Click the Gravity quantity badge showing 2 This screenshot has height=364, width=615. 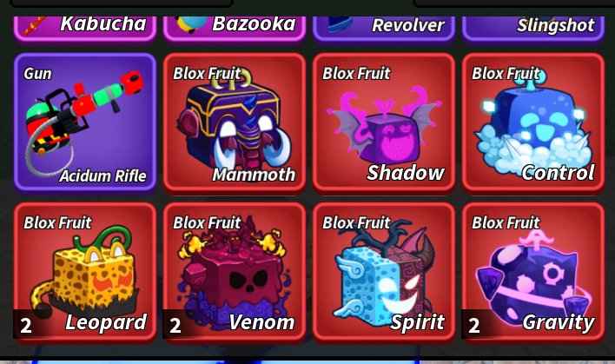pyautogui.click(x=474, y=326)
